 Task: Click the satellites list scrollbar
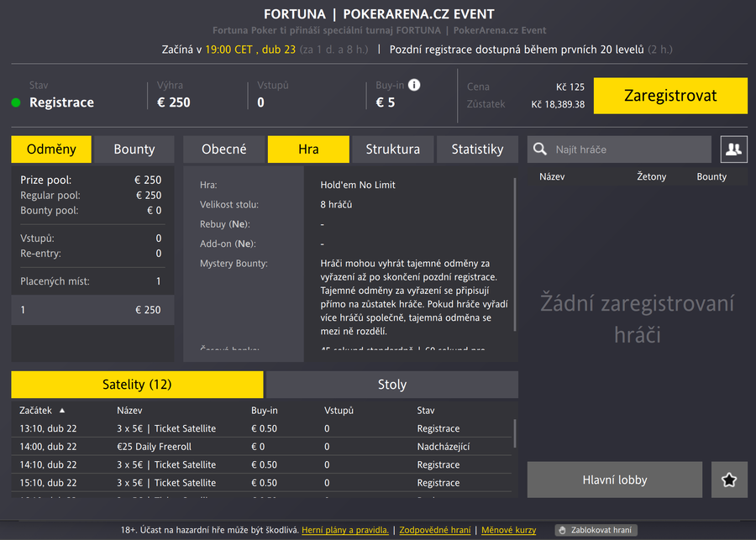coord(514,433)
